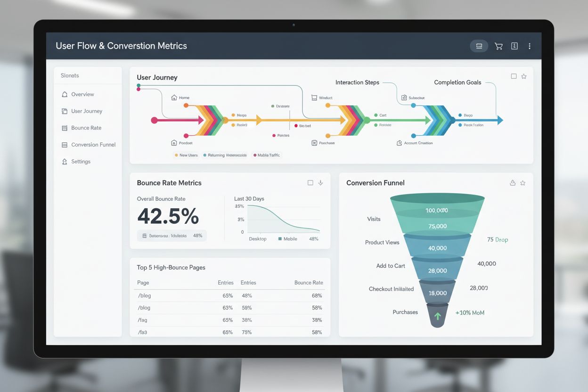
Task: Select the Conversion Funnel sidebar entry
Action: [x=92, y=145]
